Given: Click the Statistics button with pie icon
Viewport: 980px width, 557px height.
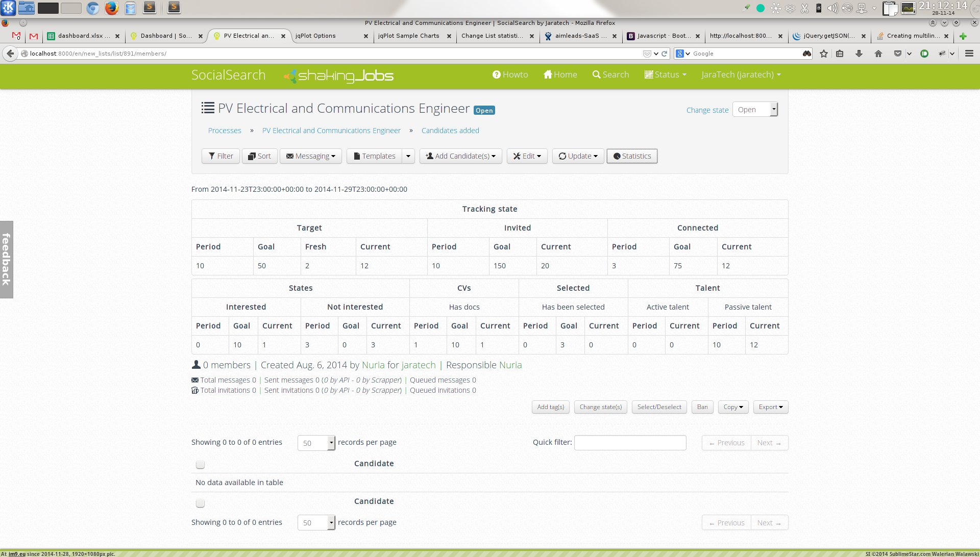Looking at the screenshot, I should point(632,156).
